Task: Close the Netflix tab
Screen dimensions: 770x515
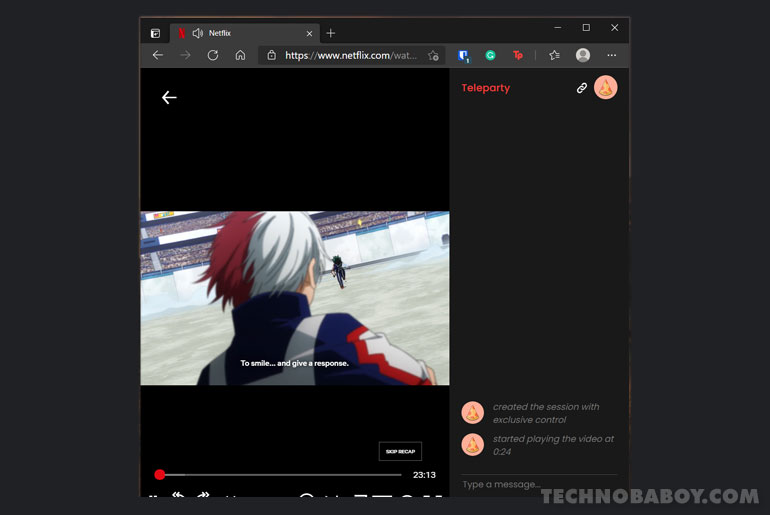Action: pyautogui.click(x=309, y=33)
